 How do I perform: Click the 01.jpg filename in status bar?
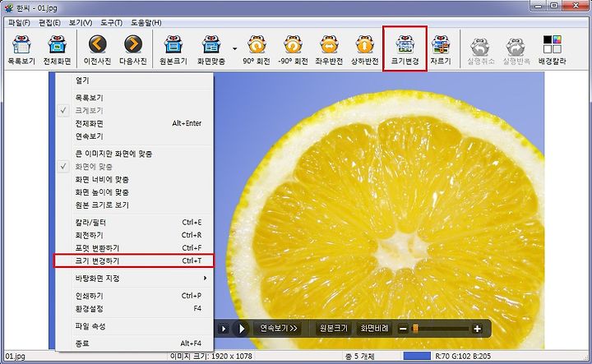(15, 356)
